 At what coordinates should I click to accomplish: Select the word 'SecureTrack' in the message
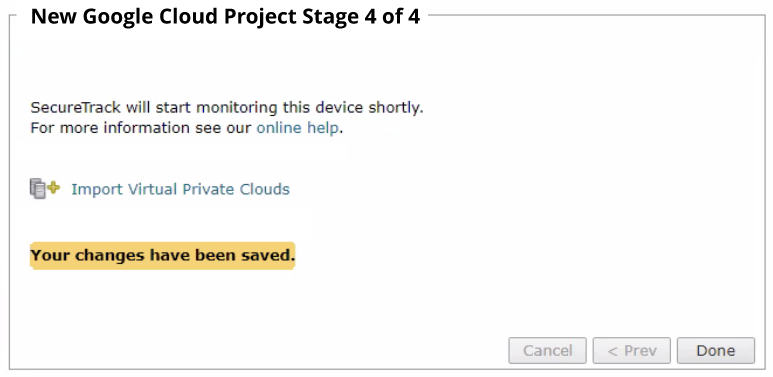click(75, 108)
